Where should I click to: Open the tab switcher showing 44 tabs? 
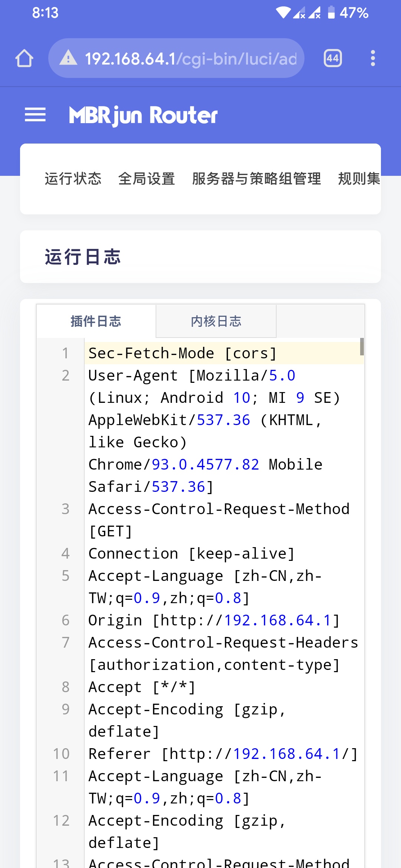(x=332, y=58)
